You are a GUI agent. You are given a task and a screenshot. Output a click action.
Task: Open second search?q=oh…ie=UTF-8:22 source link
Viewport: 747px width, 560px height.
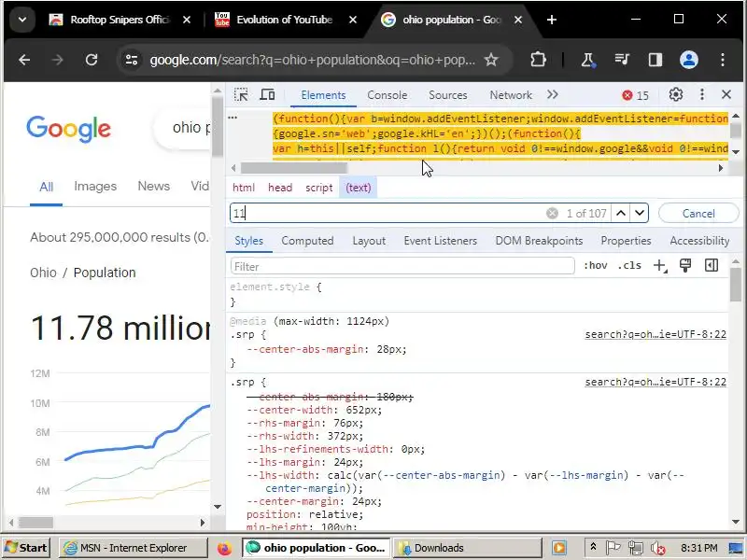click(x=655, y=382)
